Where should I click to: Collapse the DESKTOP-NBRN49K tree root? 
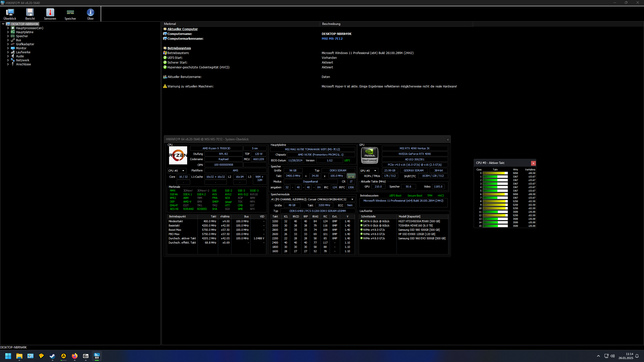pos(3,24)
